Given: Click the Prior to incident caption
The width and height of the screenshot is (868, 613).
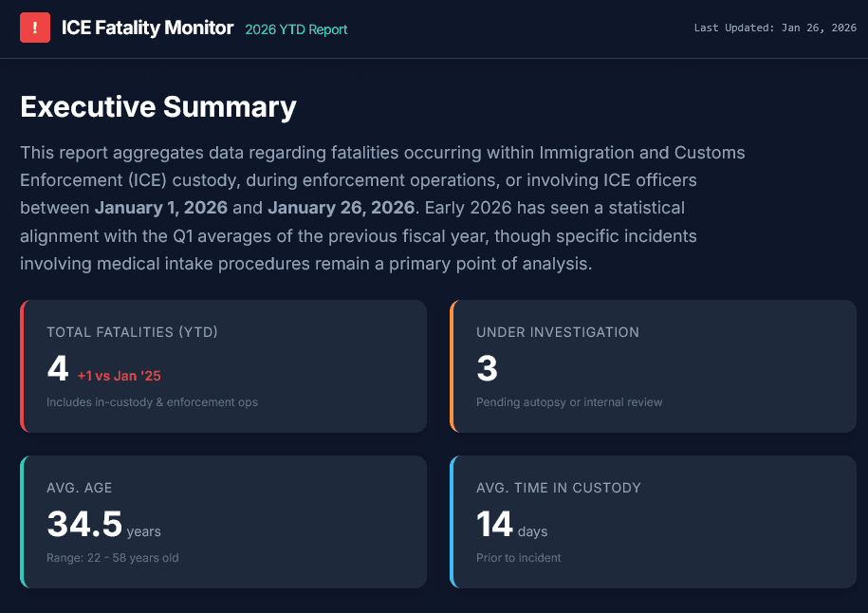Looking at the screenshot, I should pyautogui.click(x=518, y=558).
